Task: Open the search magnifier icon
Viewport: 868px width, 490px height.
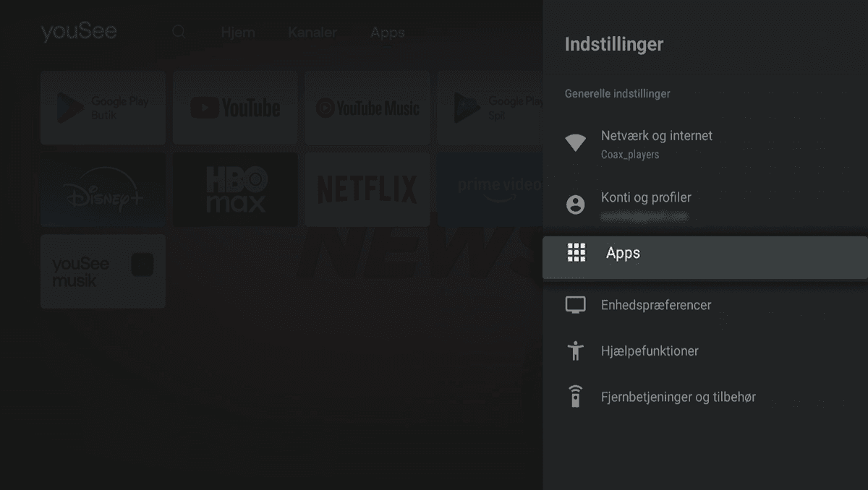Action: click(x=179, y=32)
